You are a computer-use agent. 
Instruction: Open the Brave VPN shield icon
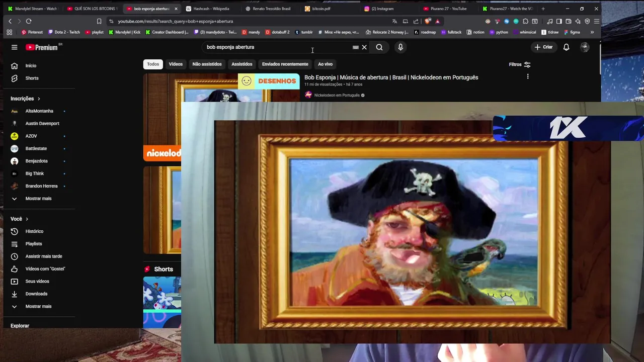[x=587, y=21]
